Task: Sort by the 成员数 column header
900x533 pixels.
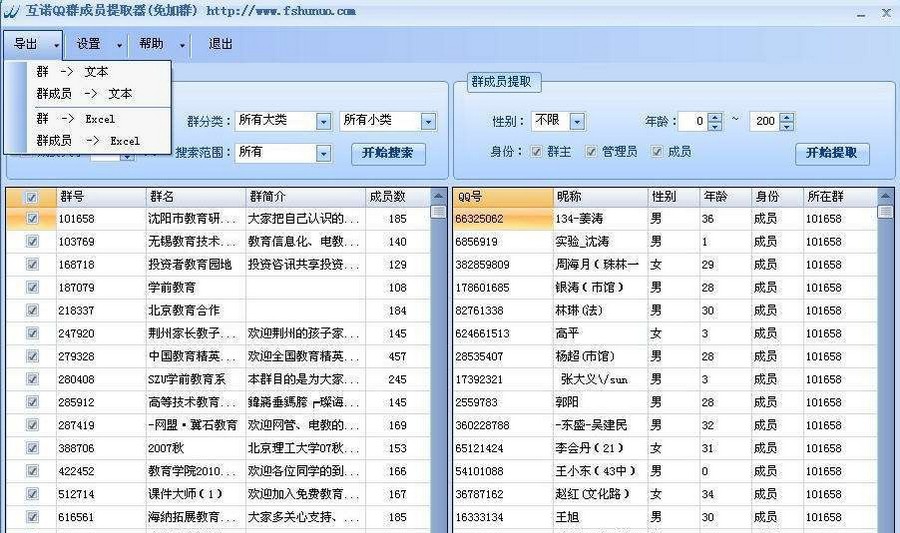Action: [397, 197]
